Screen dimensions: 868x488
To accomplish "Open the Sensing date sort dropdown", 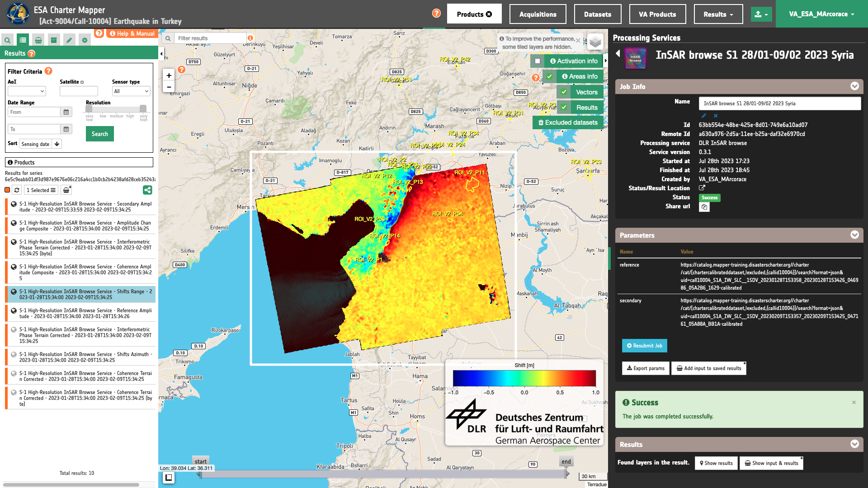I will point(36,144).
